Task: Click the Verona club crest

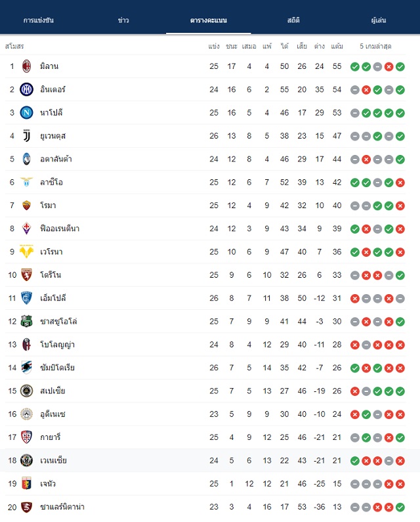Action: coord(27,251)
